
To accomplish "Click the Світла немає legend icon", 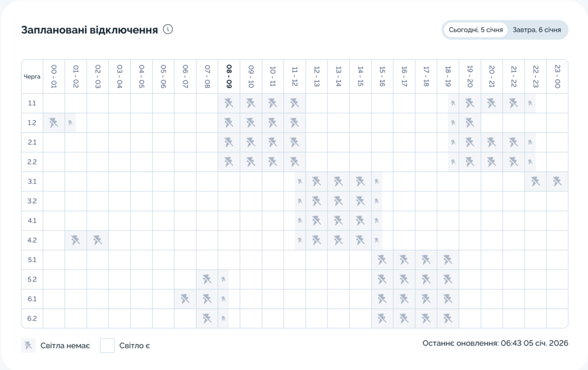I will (x=28, y=345).
